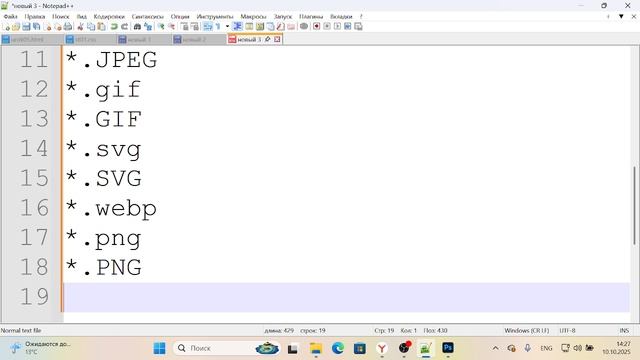Start macro recording with red button
Screen dimensions: 640x360
(316, 27)
